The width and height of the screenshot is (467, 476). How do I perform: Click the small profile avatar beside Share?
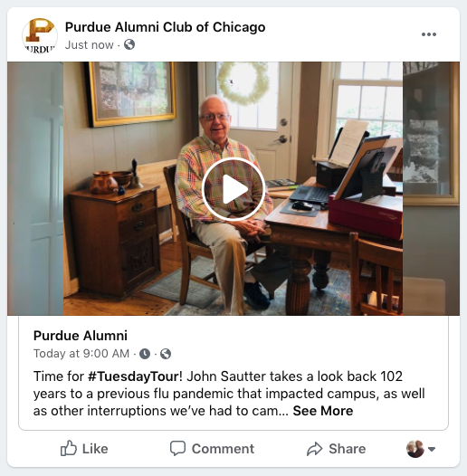(415, 449)
